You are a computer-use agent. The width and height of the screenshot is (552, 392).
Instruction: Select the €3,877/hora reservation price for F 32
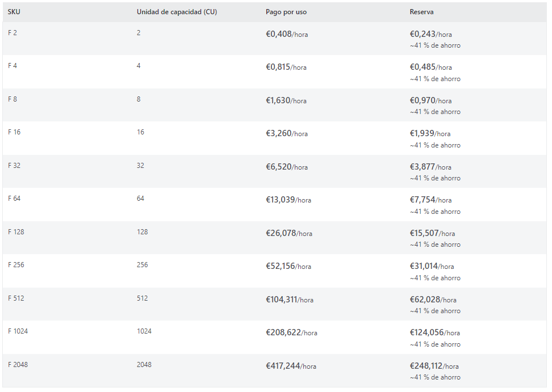(x=431, y=167)
